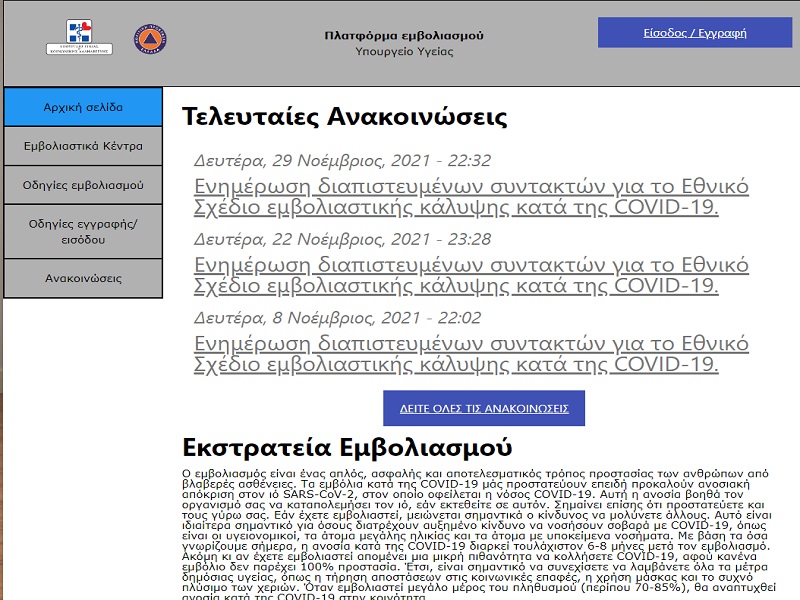800x600 pixels.
Task: Click the Τελευταίες Ανακοινώσεις heading
Action: (344, 116)
